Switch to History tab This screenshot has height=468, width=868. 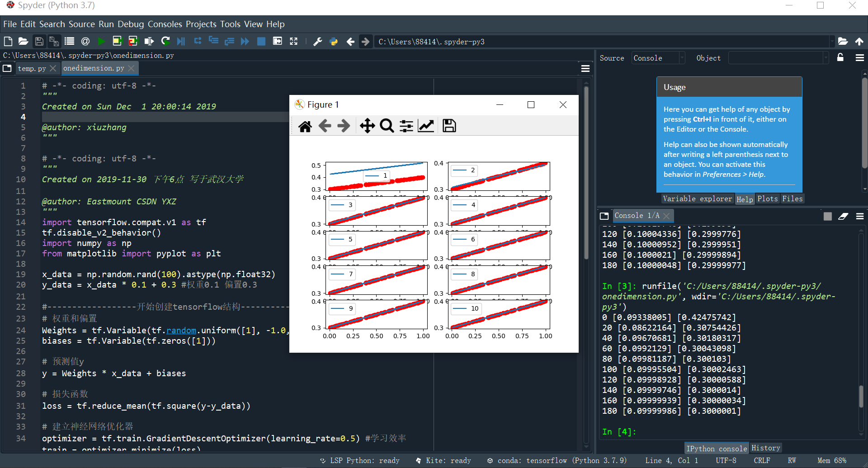[x=766, y=448]
